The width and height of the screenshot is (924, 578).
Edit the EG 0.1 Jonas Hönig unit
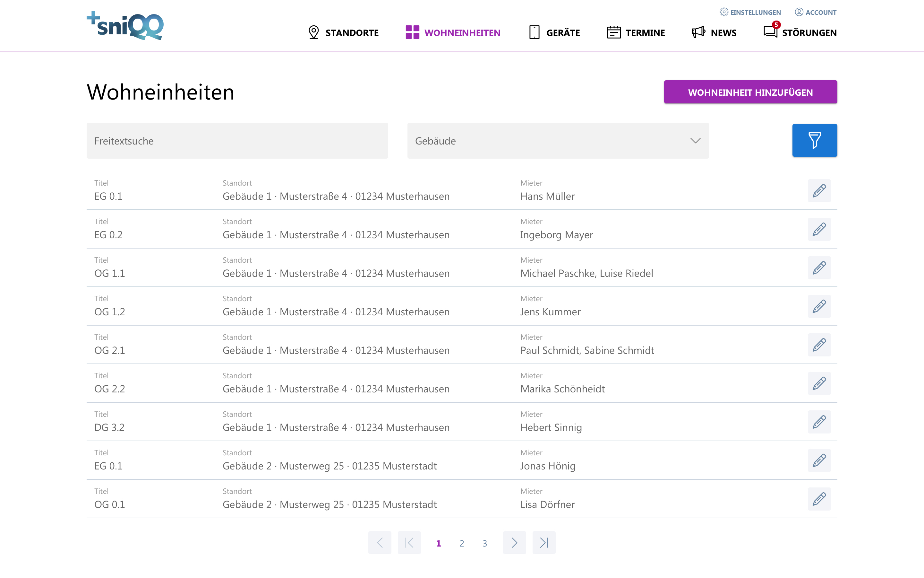(x=819, y=460)
